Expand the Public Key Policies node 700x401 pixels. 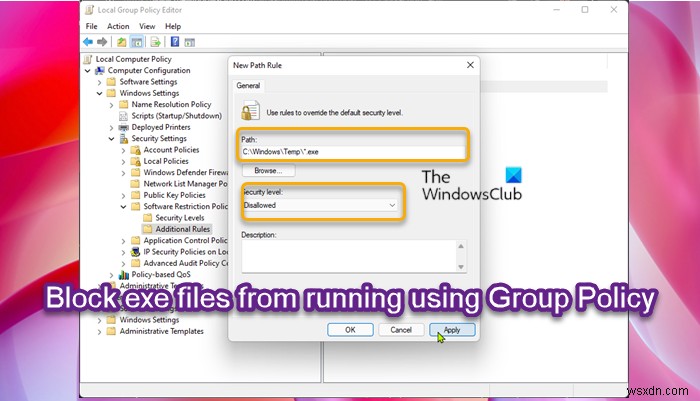(x=123, y=196)
